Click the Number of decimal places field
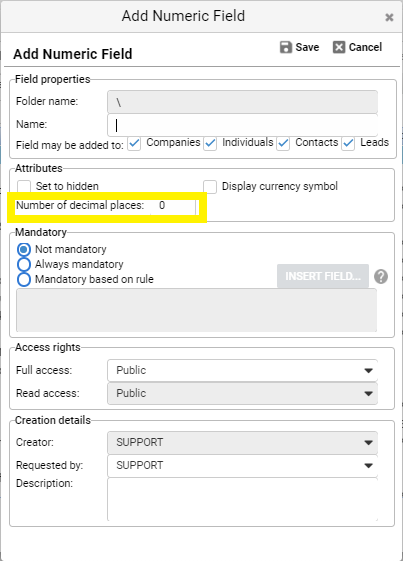Viewport: 405px width, 562px height. 174,206
